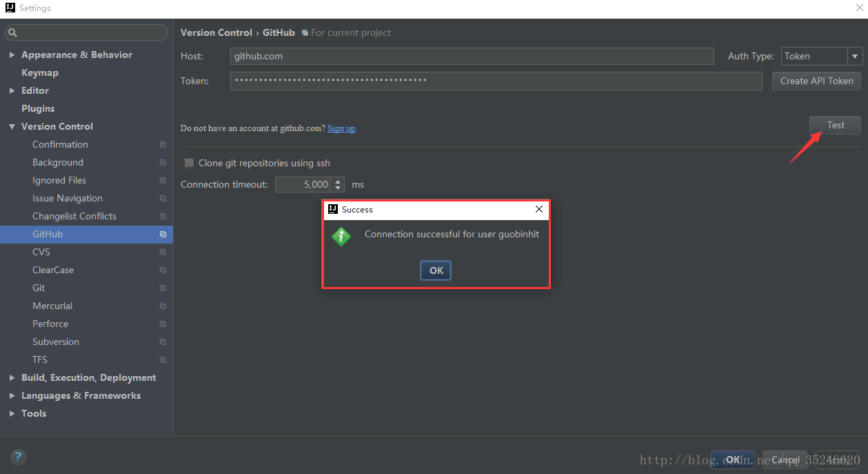Click the Connection timeout value field
Image resolution: width=868 pixels, height=474 pixels.
tap(303, 185)
